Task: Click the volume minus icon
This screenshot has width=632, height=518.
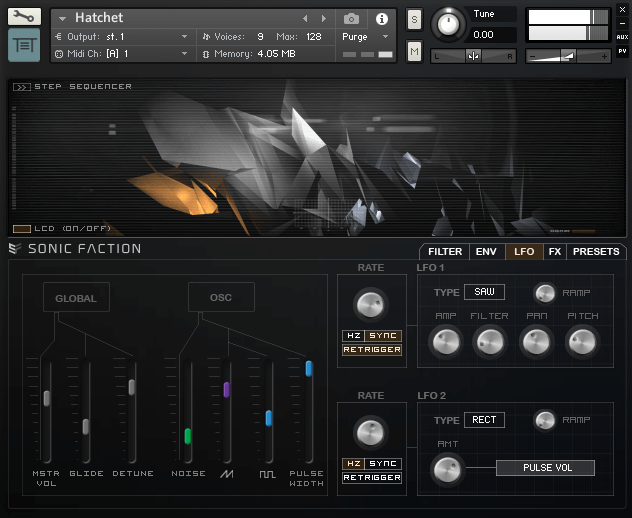Action: tap(532, 56)
